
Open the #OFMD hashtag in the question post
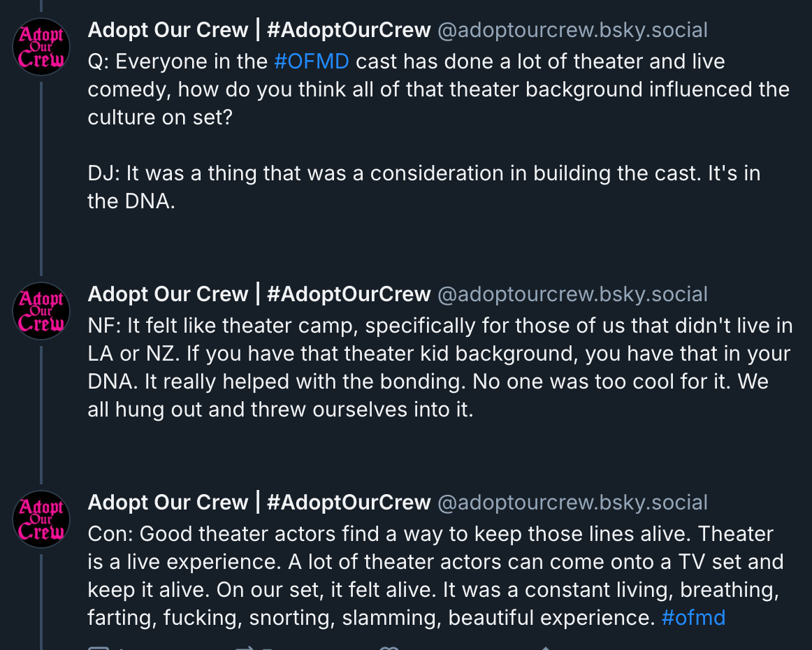coord(312,62)
